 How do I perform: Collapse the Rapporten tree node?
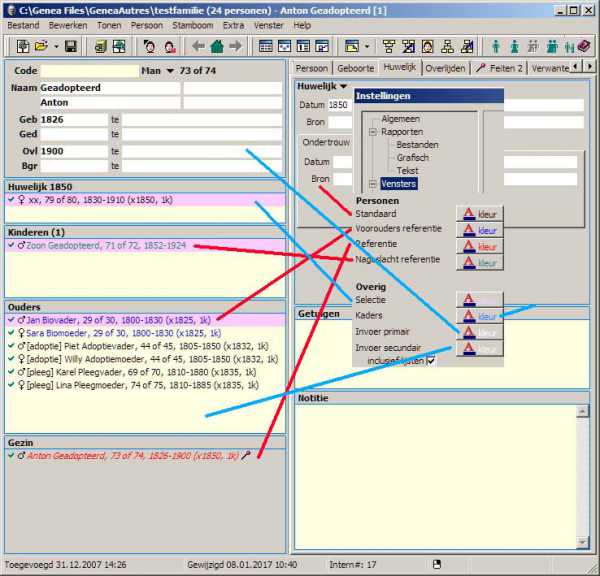(372, 132)
